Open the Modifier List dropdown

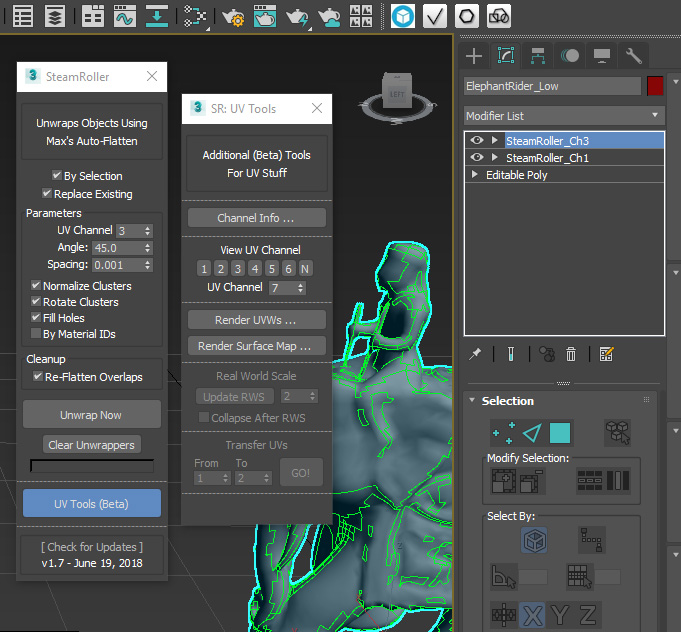[x=564, y=116]
